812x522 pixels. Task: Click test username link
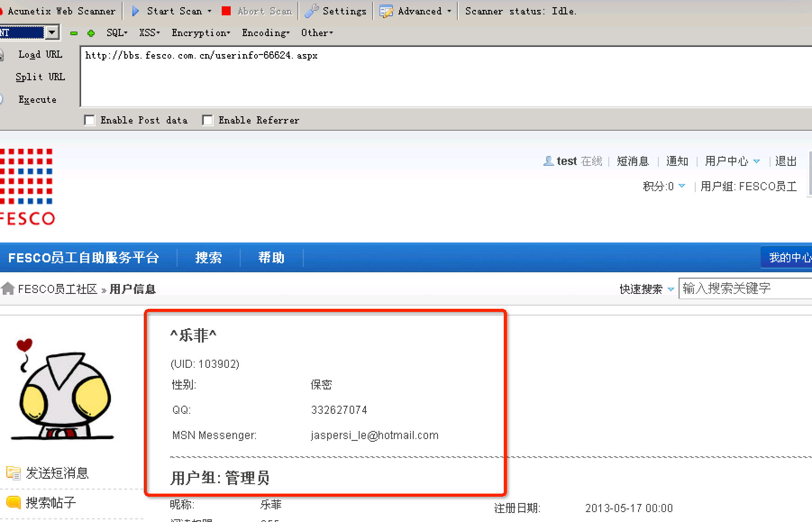(x=567, y=161)
